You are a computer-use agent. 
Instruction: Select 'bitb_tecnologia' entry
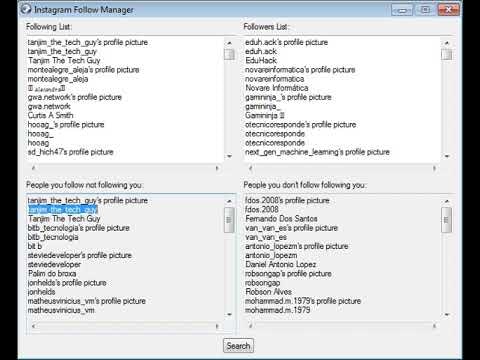coord(53,237)
